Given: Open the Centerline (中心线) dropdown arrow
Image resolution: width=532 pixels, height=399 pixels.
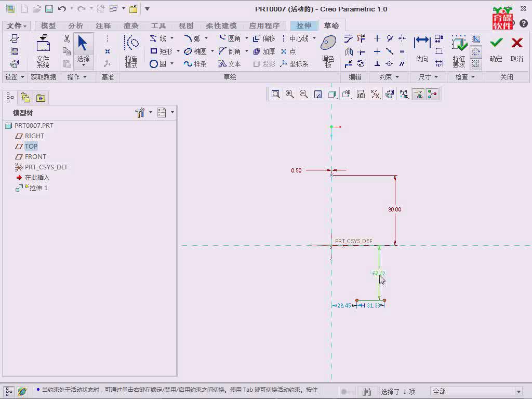Looking at the screenshot, I should click(x=314, y=38).
